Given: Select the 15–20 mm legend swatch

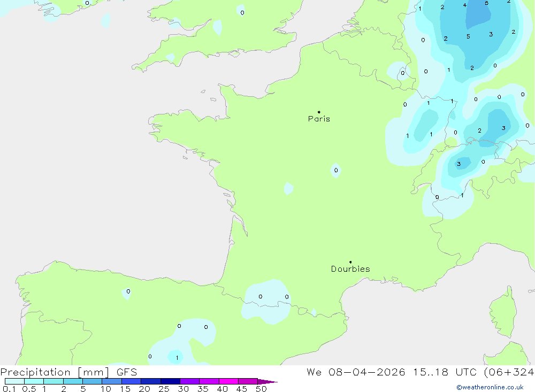Looking at the screenshot, I should pos(132,381).
